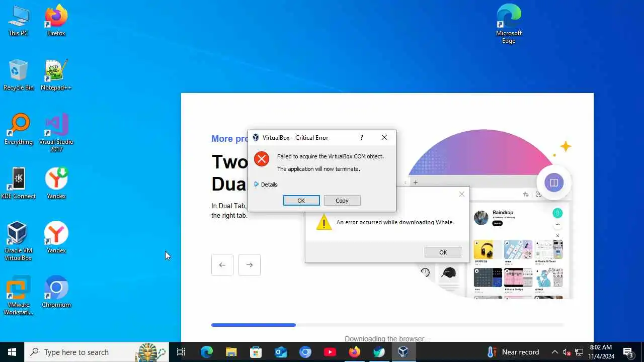Close the Whale download error dialog
Viewport: 644px width, 362px height.
pyautogui.click(x=462, y=194)
